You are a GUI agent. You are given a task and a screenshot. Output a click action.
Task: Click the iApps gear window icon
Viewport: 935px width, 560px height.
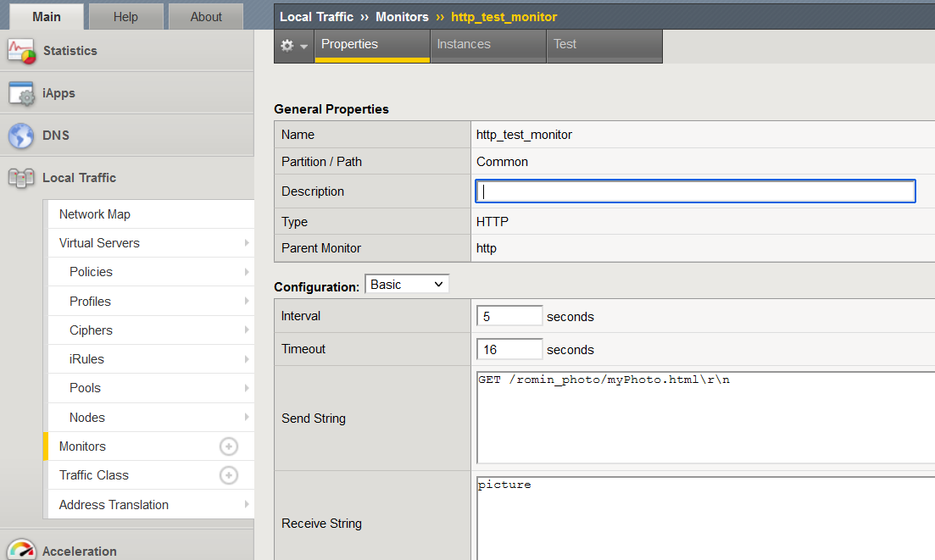pos(22,93)
